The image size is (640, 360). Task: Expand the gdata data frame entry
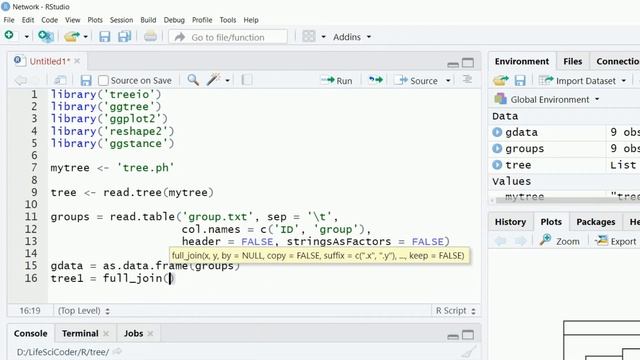pyautogui.click(x=497, y=132)
